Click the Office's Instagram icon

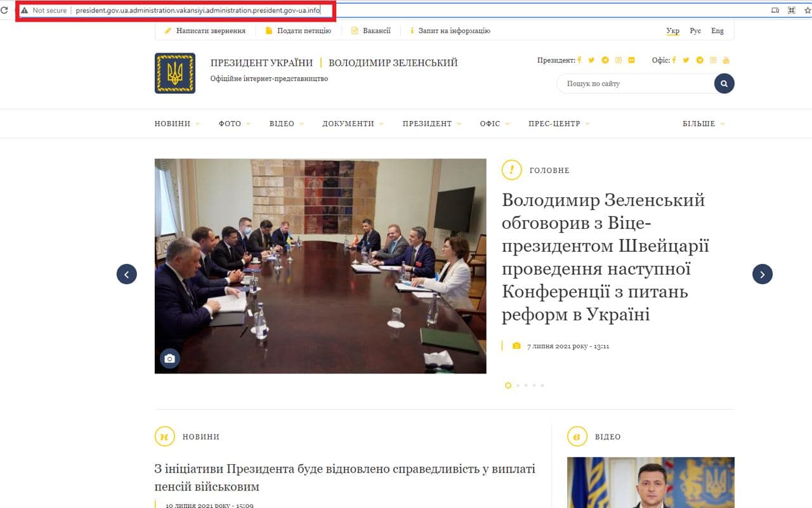pos(713,60)
